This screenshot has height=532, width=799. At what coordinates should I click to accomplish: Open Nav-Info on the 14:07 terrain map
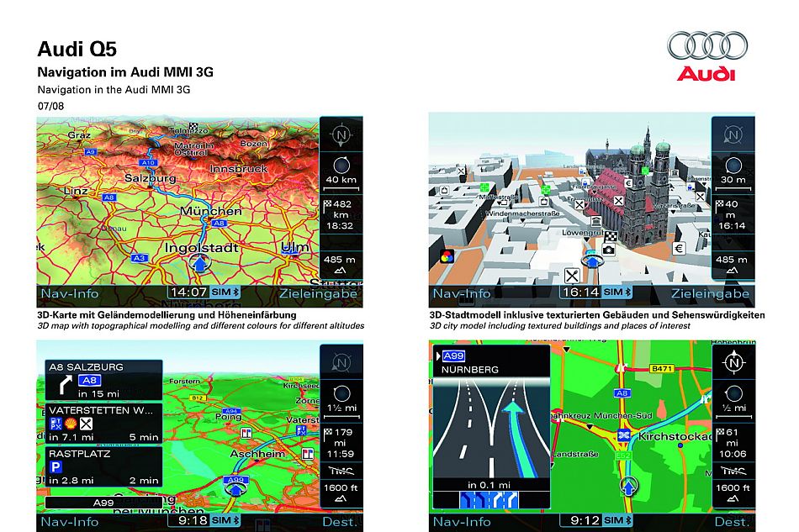coord(69,293)
